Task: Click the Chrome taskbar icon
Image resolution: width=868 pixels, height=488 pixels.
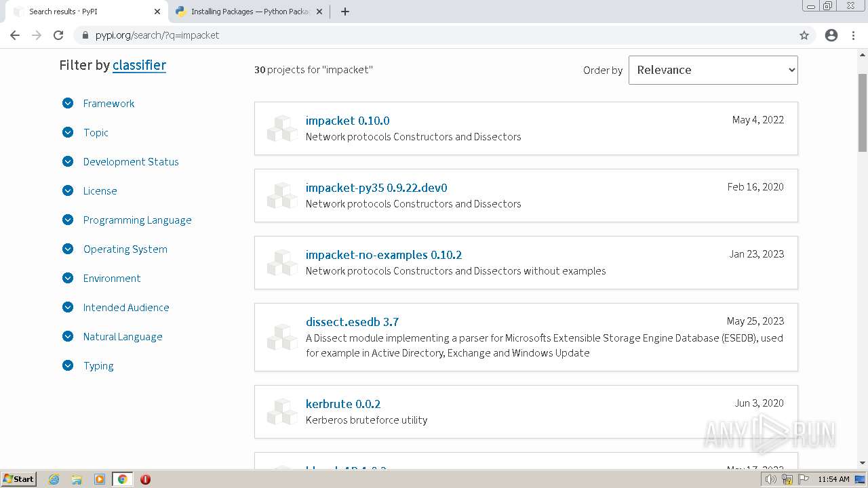Action: 122,479
